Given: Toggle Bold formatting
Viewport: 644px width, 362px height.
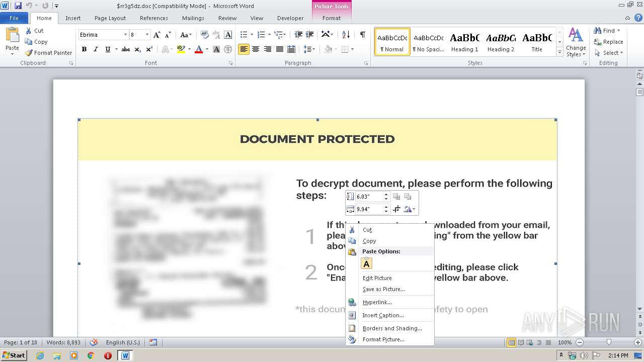Looking at the screenshot, I should coord(84,49).
